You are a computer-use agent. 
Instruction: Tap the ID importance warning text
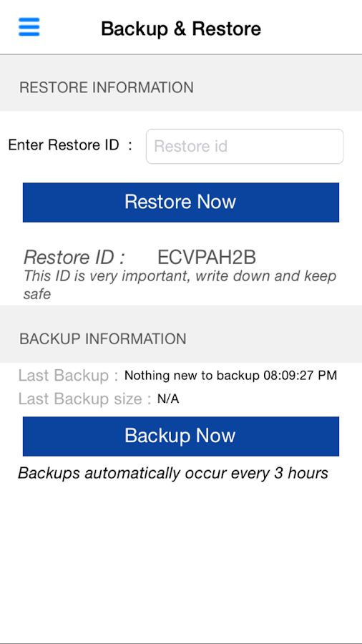click(180, 285)
